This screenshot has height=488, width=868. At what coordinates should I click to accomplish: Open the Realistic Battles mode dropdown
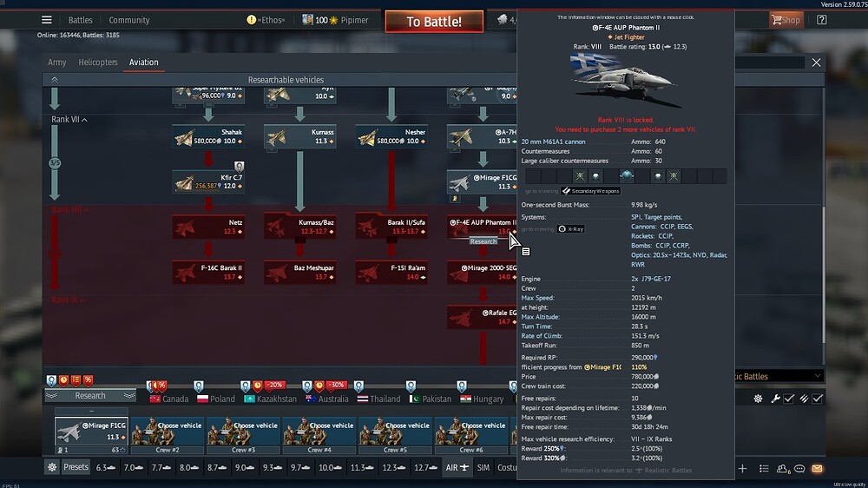pyautogui.click(x=779, y=376)
